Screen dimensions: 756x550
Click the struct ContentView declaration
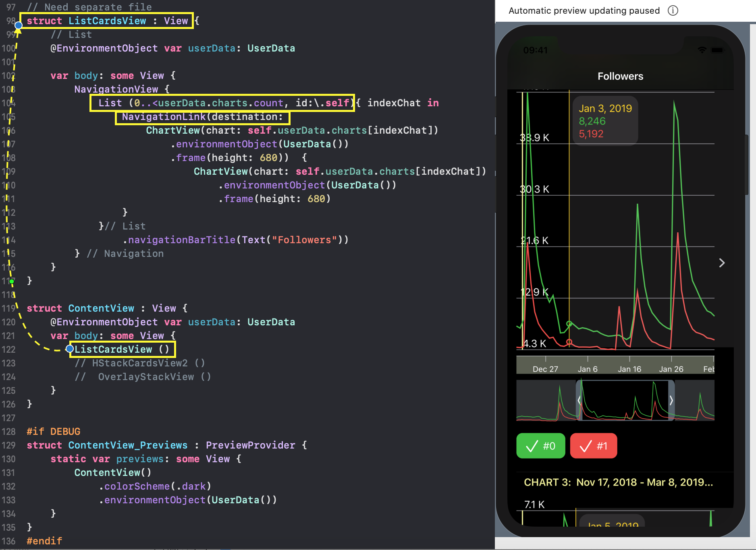(107, 308)
